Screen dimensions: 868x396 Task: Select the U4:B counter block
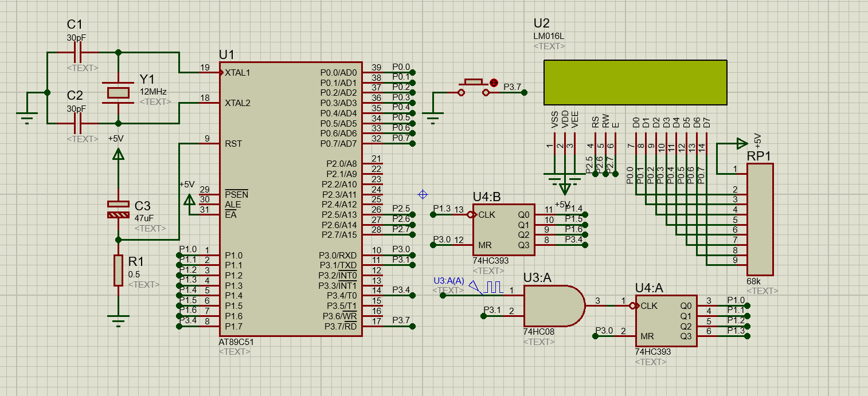[503, 230]
